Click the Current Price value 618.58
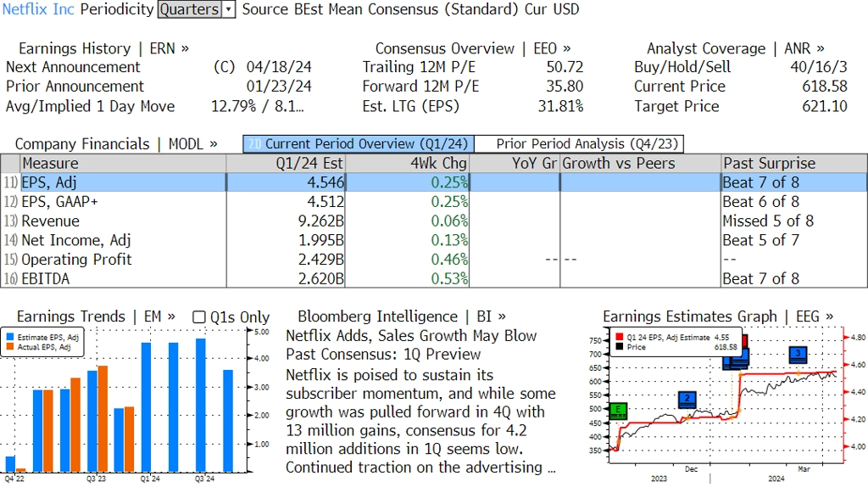Image resolution: width=868 pixels, height=487 pixels. pos(825,87)
